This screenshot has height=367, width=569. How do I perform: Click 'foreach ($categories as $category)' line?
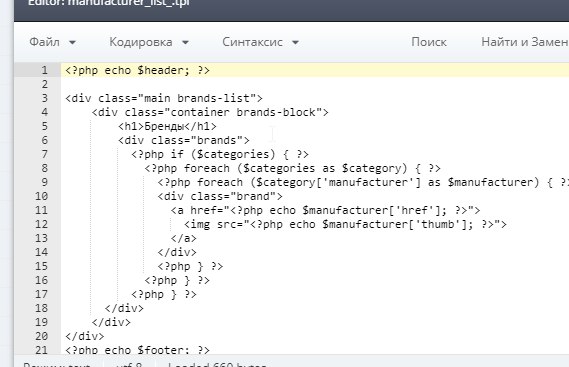click(292, 168)
